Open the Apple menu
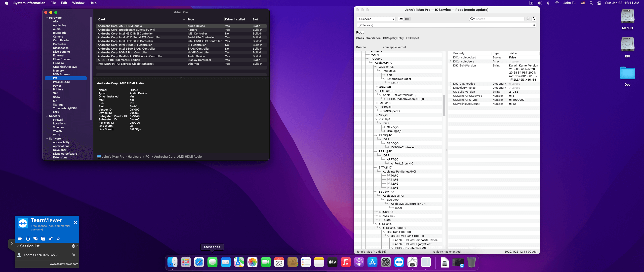This screenshot has height=272, width=644. (x=7, y=3)
